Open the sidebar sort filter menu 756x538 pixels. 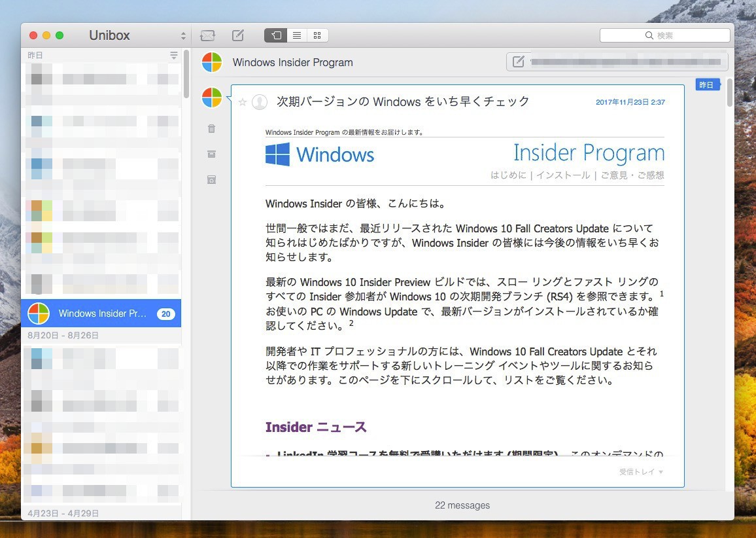tap(174, 56)
